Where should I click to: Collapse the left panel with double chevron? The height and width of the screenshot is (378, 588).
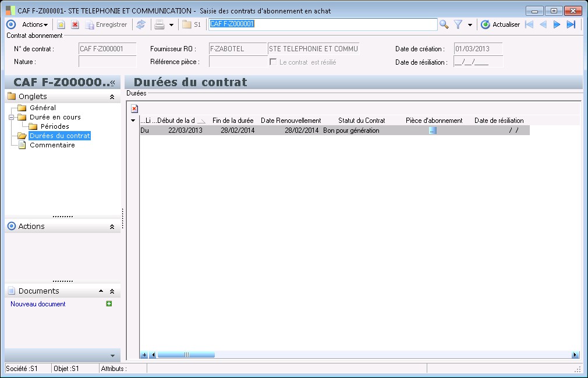[x=112, y=83]
